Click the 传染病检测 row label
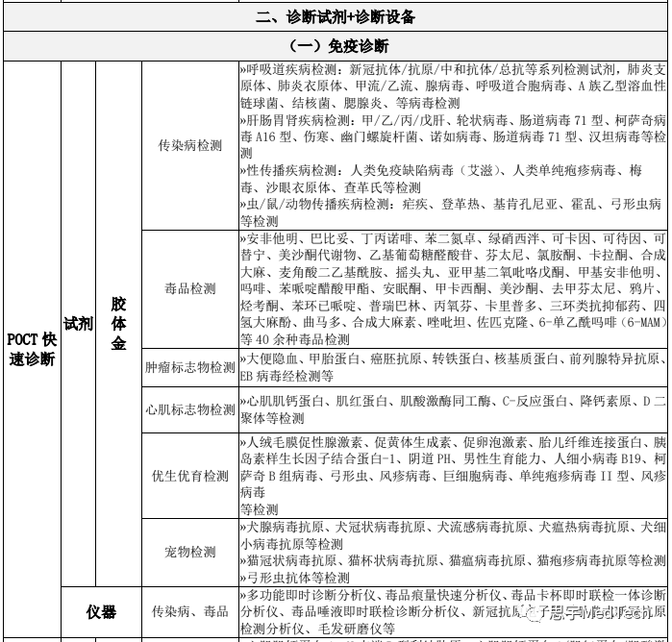The height and width of the screenshot is (642, 672). [x=189, y=146]
